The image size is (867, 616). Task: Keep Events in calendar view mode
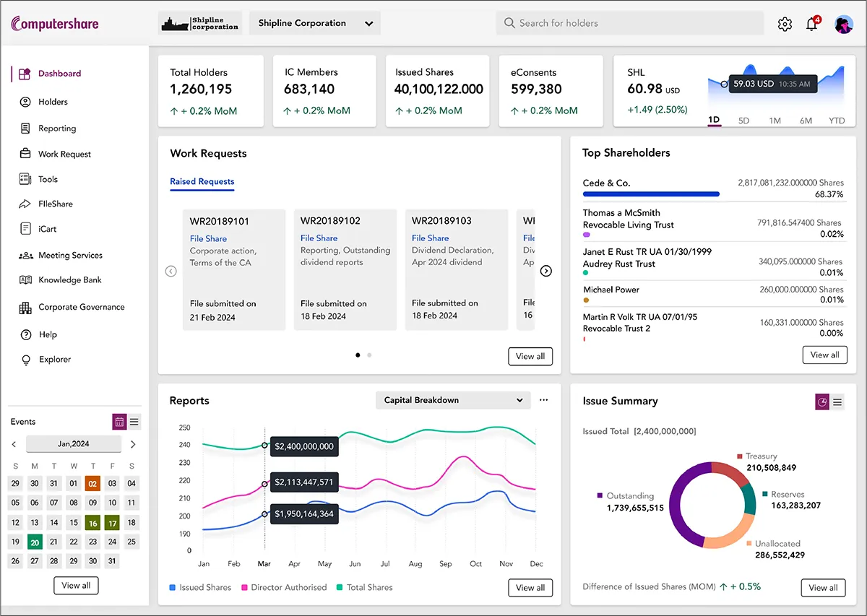coord(119,421)
